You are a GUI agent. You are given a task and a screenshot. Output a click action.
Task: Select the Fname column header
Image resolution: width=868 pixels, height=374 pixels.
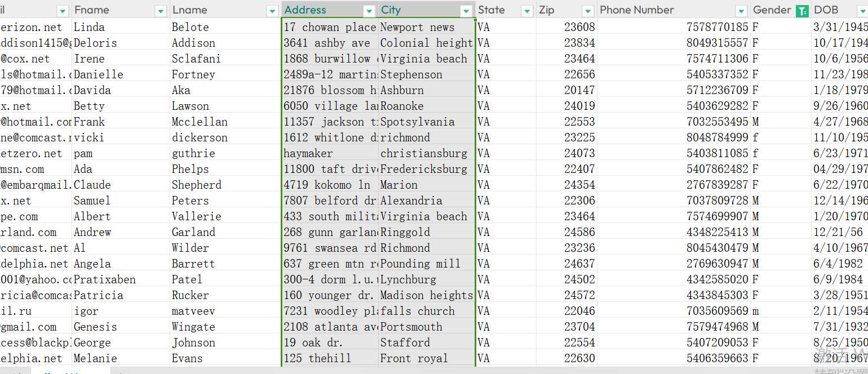click(121, 10)
